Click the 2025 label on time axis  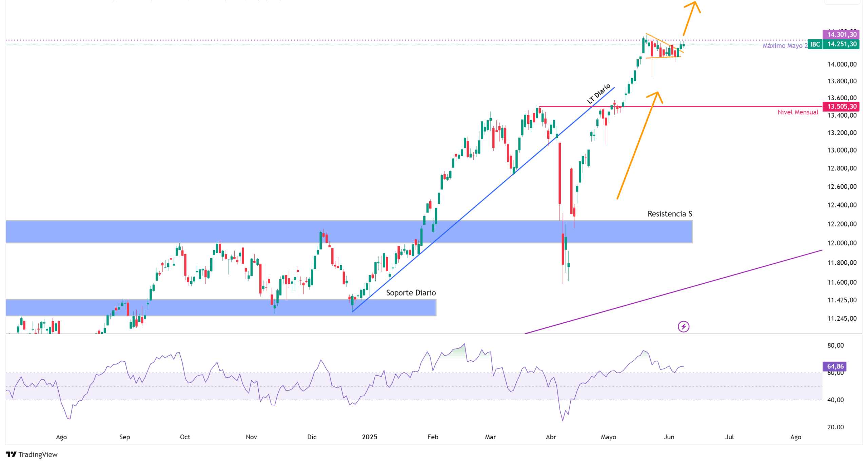[x=369, y=437]
